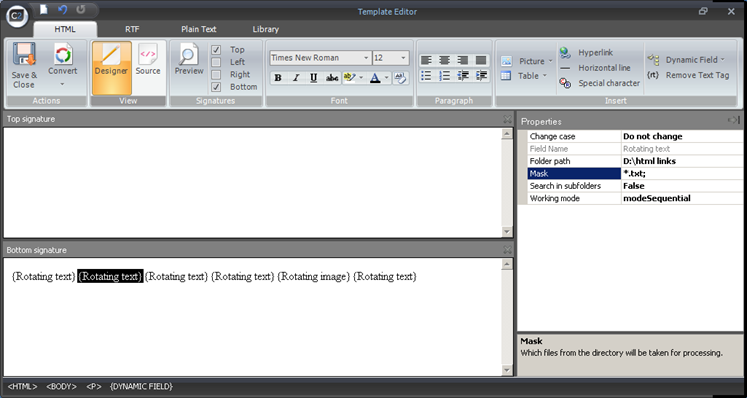Image resolution: width=747 pixels, height=398 pixels.
Task: Click the Horizontal line label
Action: tap(604, 68)
